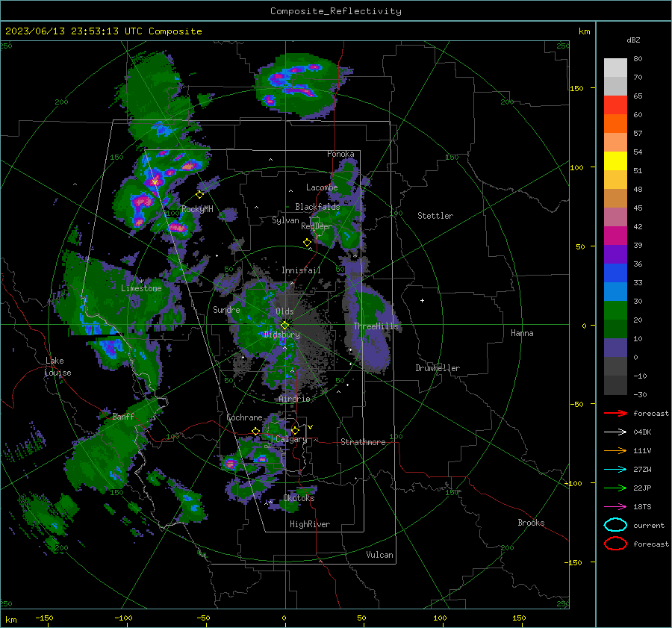Screen dimensions: 672x628
Task: Click the 'Composite_Reflectivity' title text
Action: pyautogui.click(x=336, y=11)
